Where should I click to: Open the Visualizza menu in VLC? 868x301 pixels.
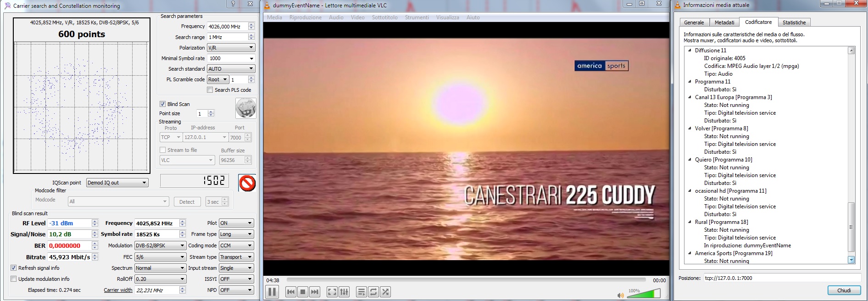coord(447,17)
